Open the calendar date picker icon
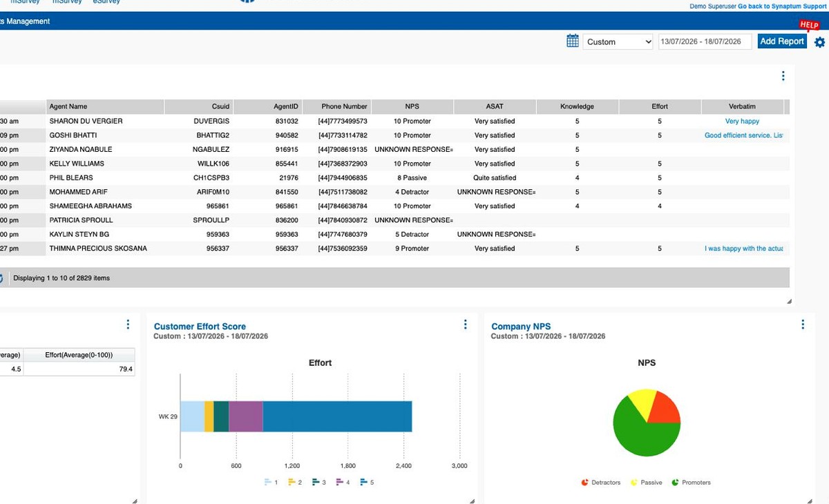This screenshot has width=829, height=504. (573, 41)
